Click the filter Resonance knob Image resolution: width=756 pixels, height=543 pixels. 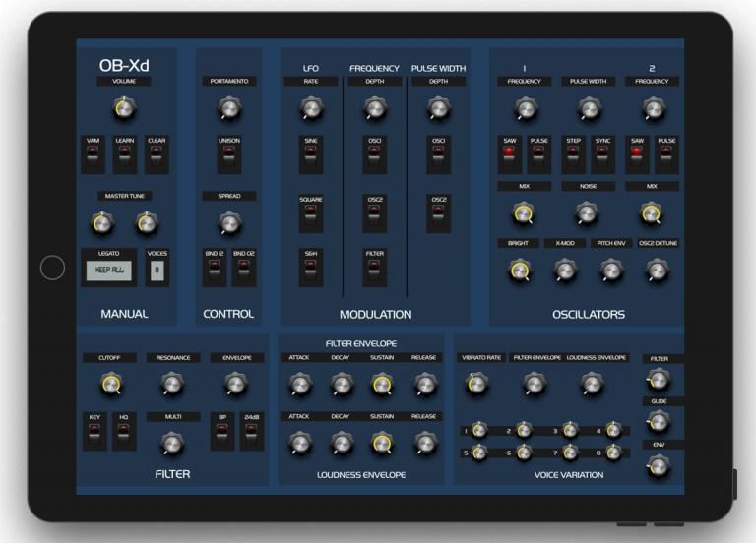click(x=171, y=384)
